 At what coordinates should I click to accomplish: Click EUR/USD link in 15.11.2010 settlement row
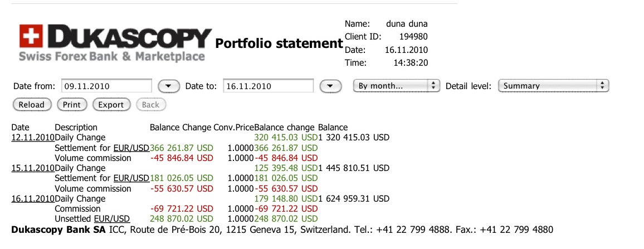pos(131,178)
